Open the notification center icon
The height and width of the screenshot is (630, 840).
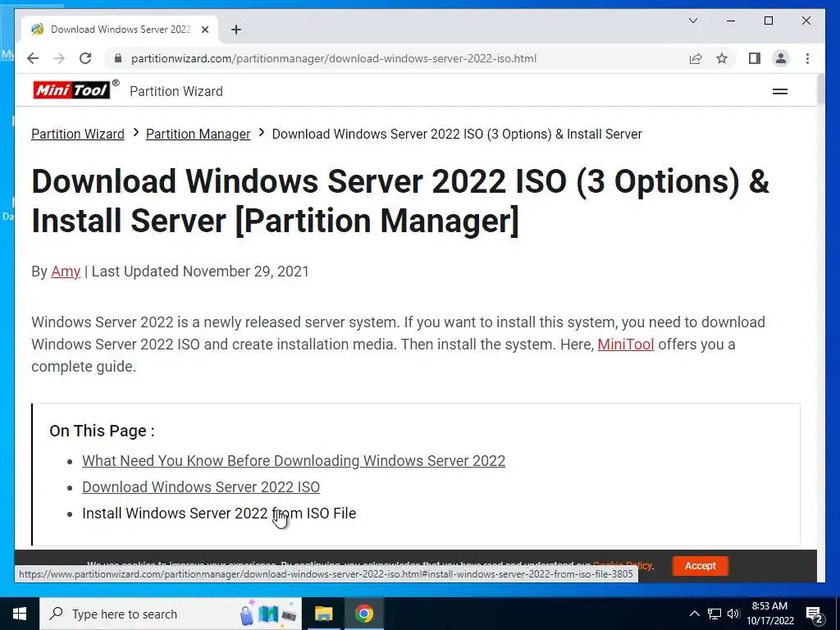(815, 615)
